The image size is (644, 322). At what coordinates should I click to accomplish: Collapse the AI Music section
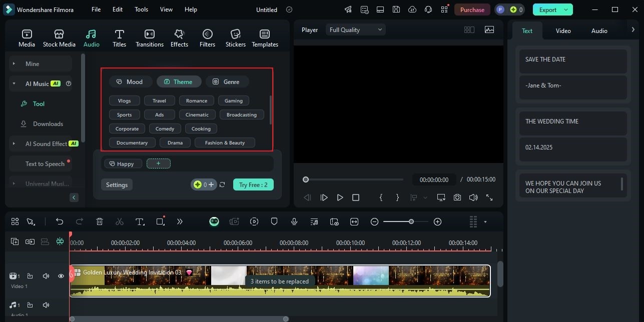pyautogui.click(x=14, y=83)
